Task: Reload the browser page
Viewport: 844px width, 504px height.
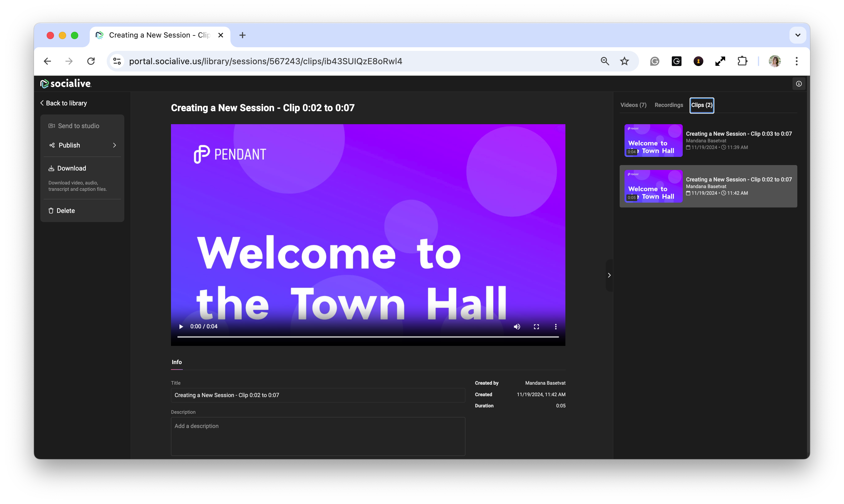Action: (91, 61)
